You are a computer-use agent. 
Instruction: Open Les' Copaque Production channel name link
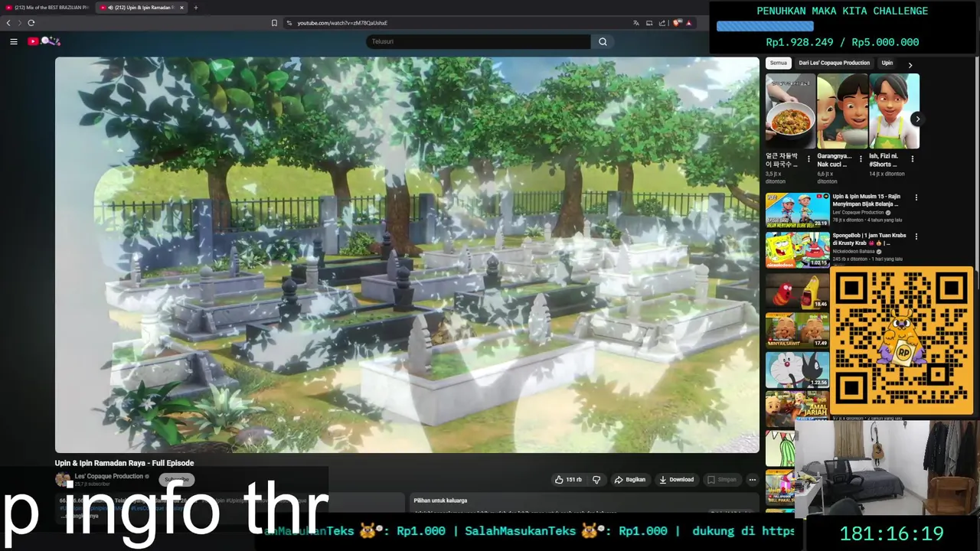(x=109, y=476)
